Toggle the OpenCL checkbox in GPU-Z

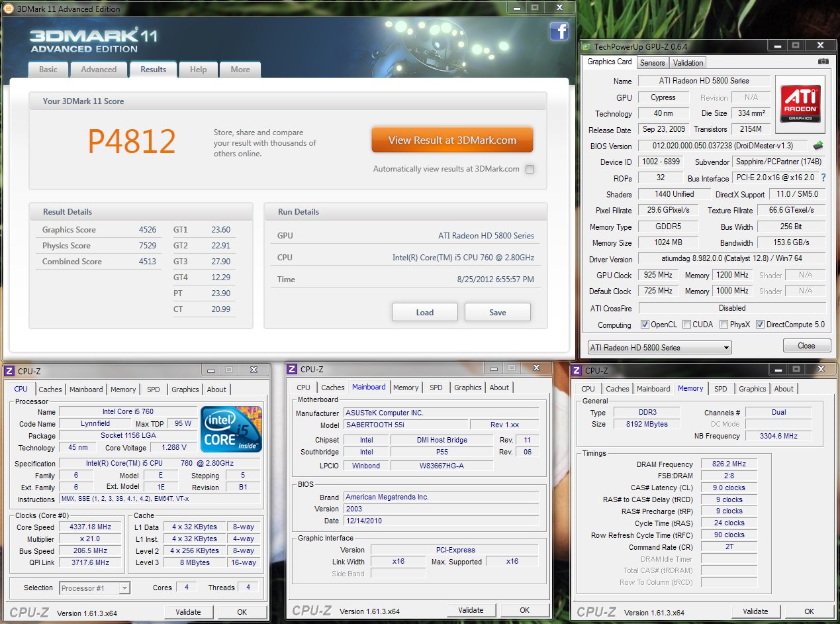645,325
